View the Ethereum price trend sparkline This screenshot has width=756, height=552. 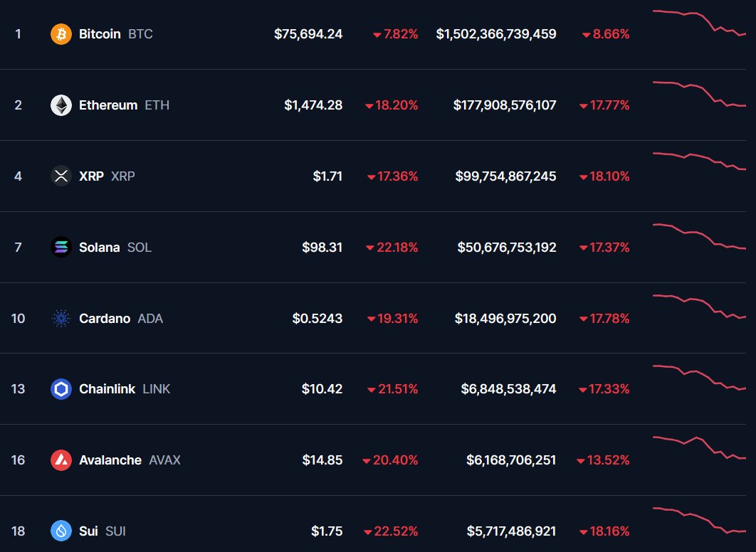pos(699,95)
